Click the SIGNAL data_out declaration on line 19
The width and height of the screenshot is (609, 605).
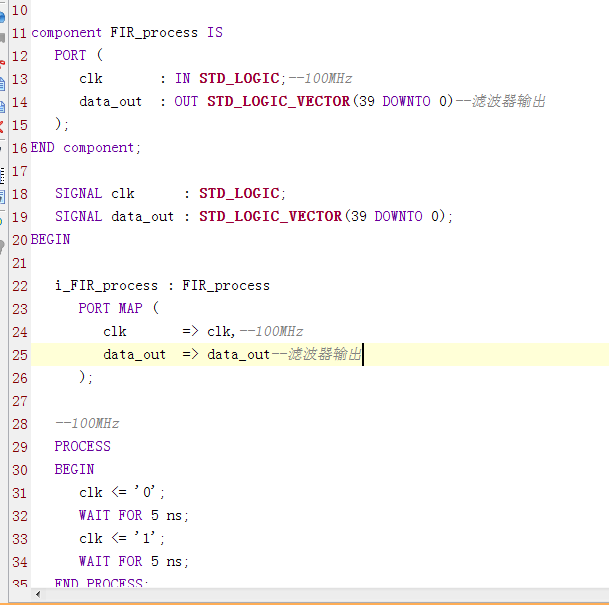pos(114,216)
